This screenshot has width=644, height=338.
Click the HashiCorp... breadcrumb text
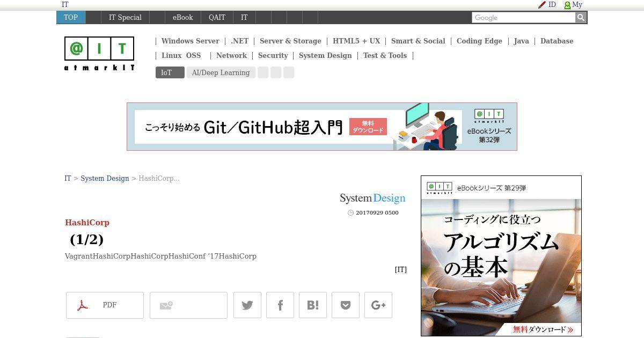tap(159, 179)
